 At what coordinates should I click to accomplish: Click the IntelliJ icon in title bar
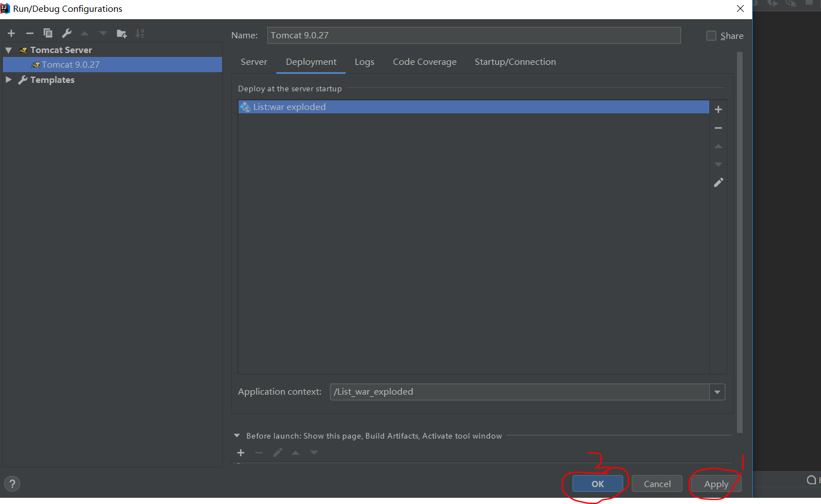[6, 8]
